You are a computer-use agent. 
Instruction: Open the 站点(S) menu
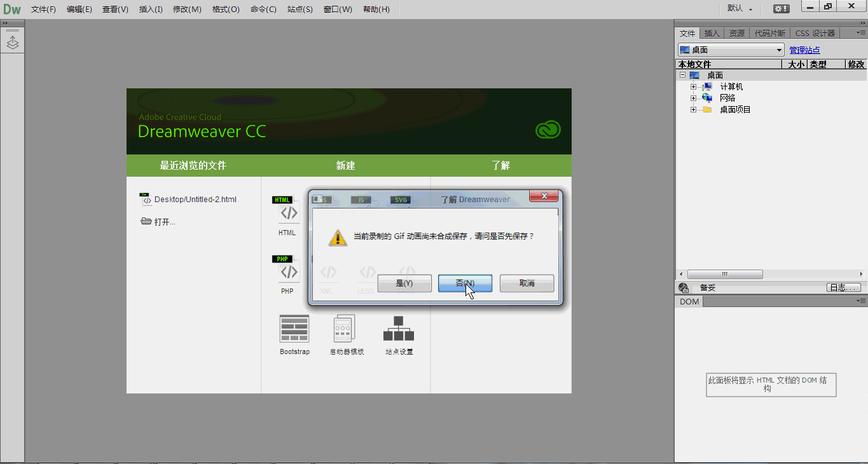(300, 10)
